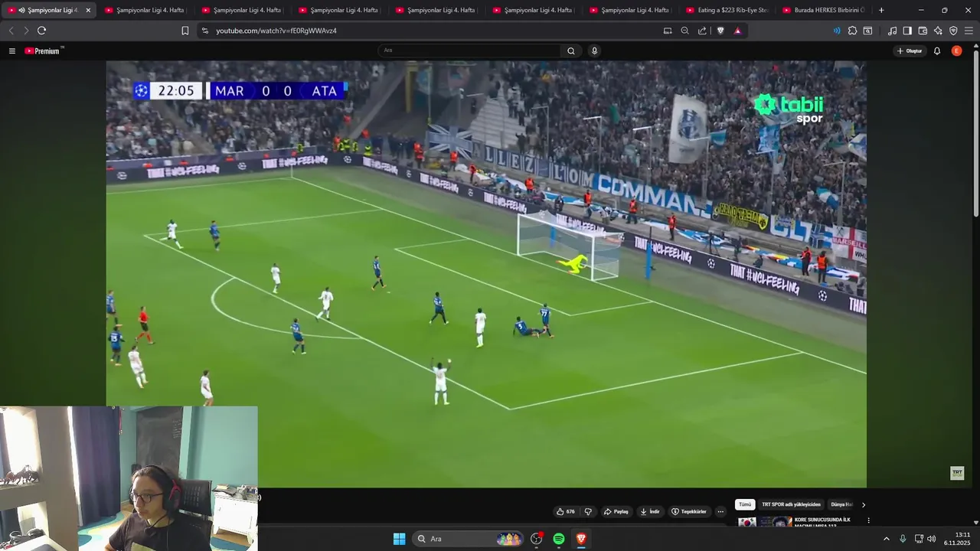Go to YouTube Premium home logo
This screenshot has height=551, width=980.
click(43, 51)
